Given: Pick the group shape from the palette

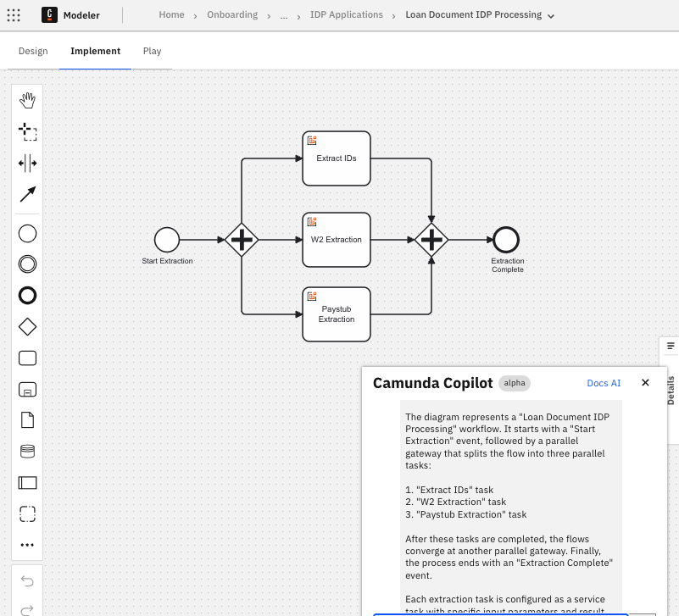Looking at the screenshot, I should 27,513.
